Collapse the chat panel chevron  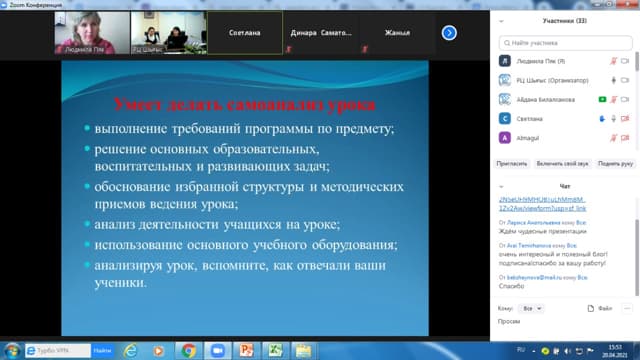(x=501, y=187)
